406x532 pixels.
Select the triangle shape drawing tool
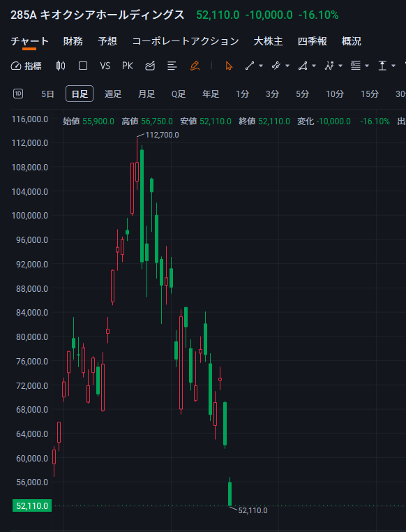click(303, 66)
